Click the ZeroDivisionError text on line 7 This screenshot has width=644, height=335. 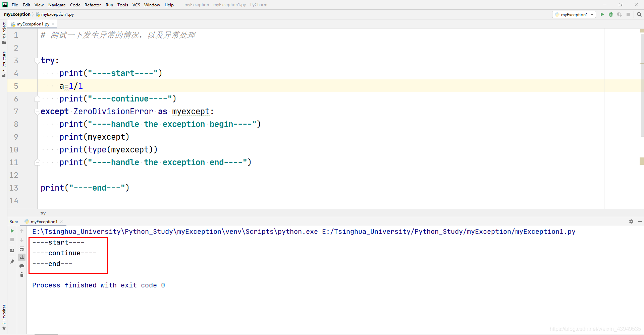(x=113, y=112)
